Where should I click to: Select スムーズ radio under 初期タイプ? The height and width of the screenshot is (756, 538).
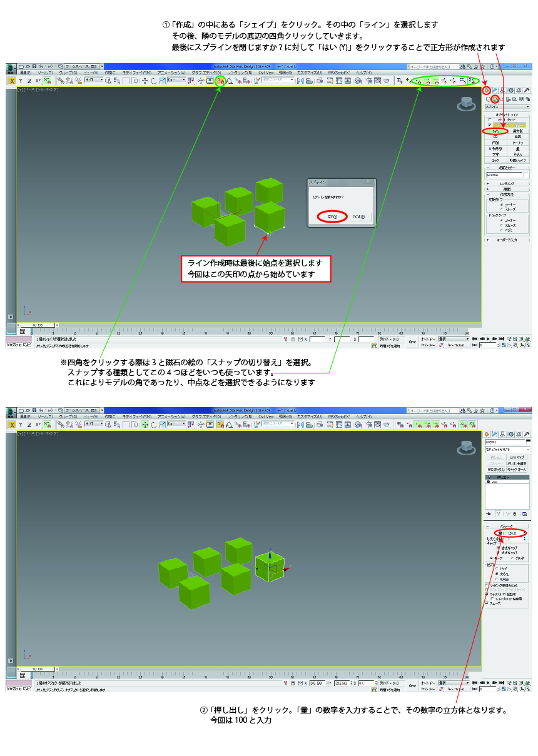[502, 208]
